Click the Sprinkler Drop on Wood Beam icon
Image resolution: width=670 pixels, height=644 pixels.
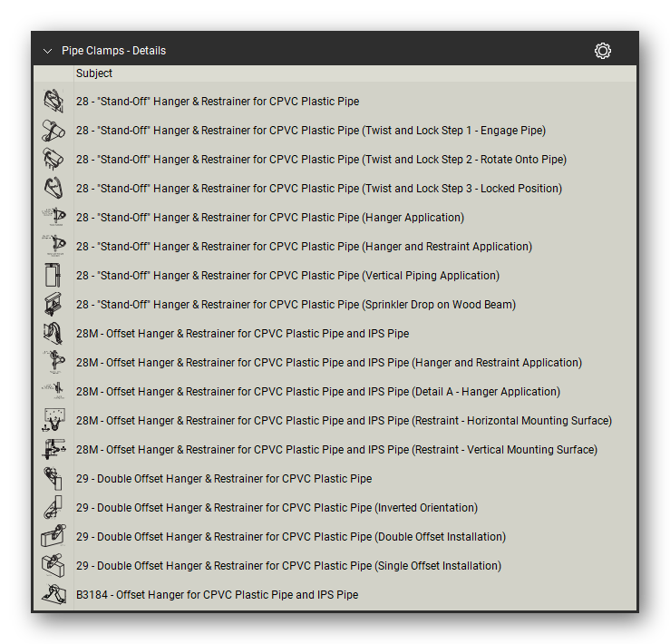53,305
